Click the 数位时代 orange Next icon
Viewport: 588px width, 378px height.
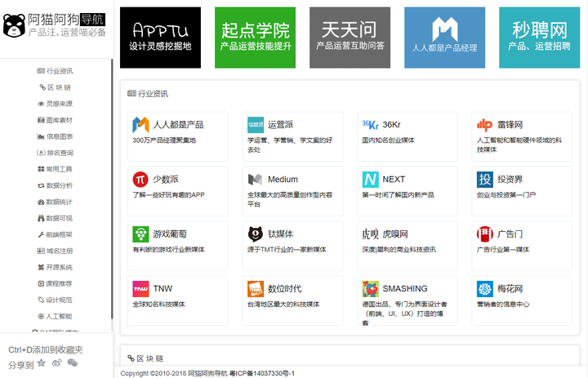(x=256, y=289)
